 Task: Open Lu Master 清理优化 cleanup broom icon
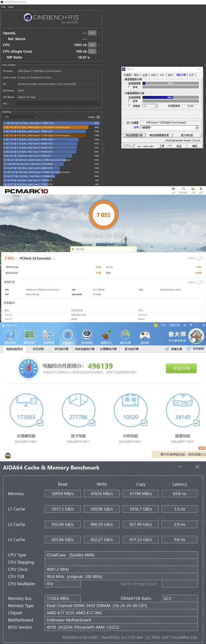point(106,335)
